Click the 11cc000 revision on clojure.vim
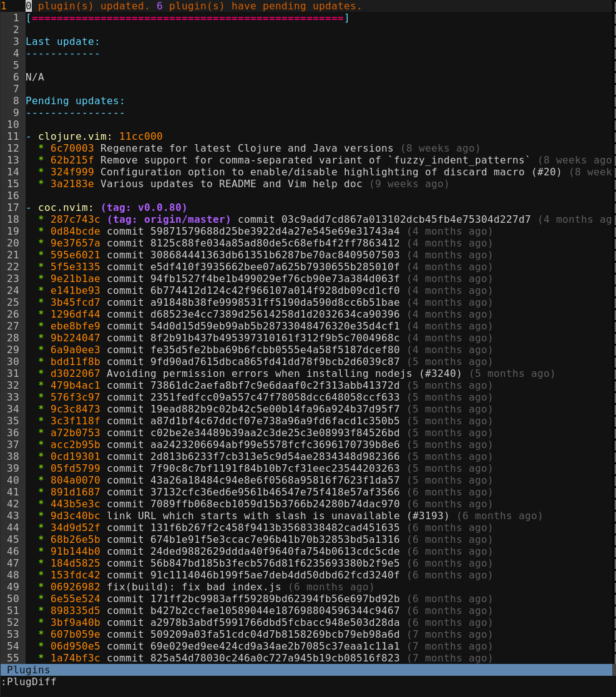 (x=141, y=137)
